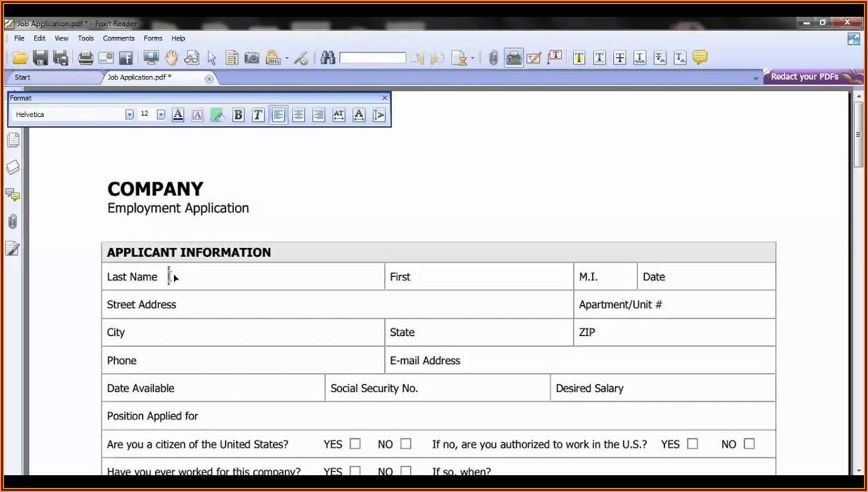Screen dimensions: 868x492
Task: Check YES for authorized to work in U.S.
Action: pos(693,444)
